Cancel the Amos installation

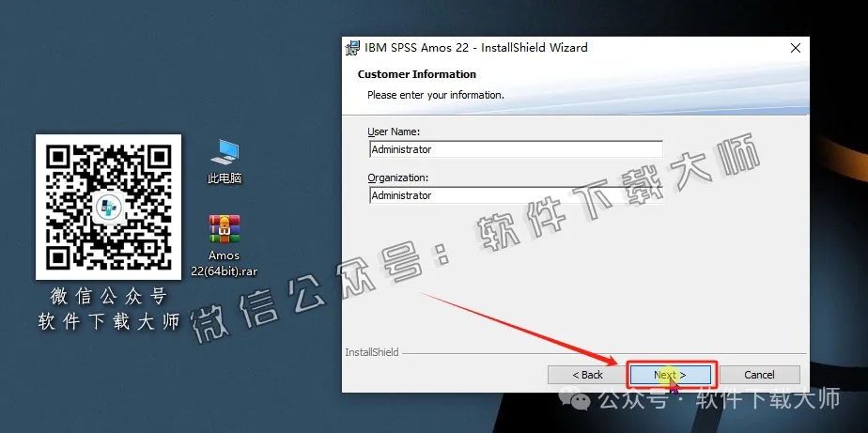coord(759,375)
